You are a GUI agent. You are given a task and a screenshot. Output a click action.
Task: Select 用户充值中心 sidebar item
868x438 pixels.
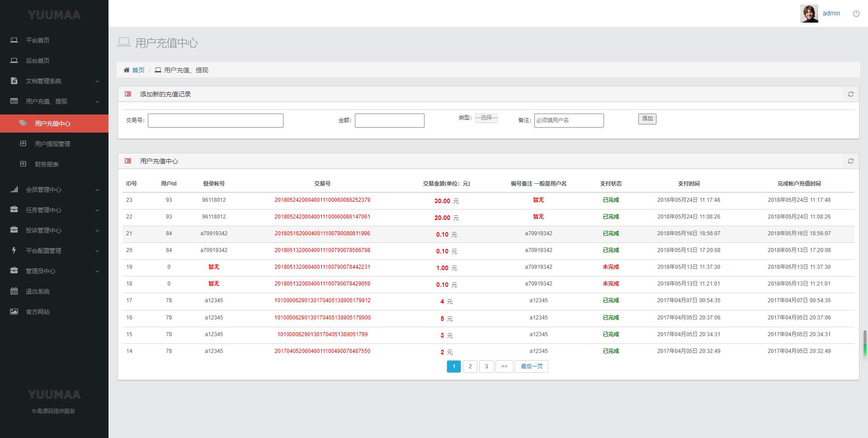pyautogui.click(x=52, y=124)
